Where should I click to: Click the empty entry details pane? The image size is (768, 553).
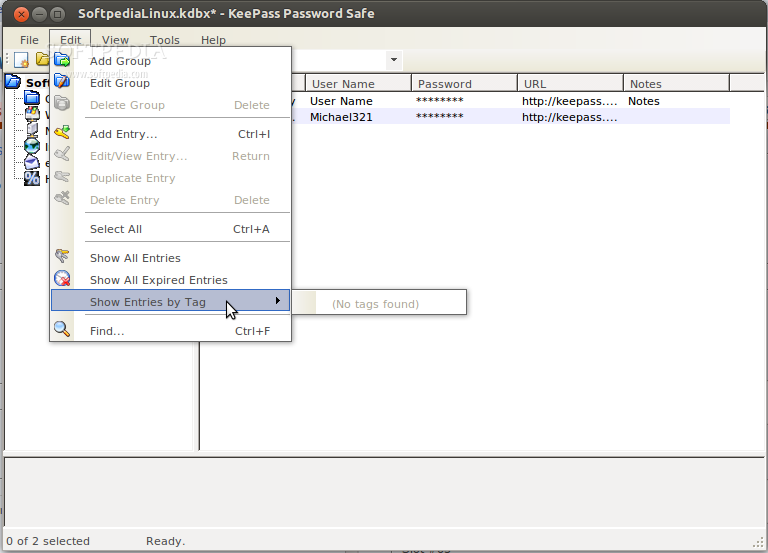point(384,492)
